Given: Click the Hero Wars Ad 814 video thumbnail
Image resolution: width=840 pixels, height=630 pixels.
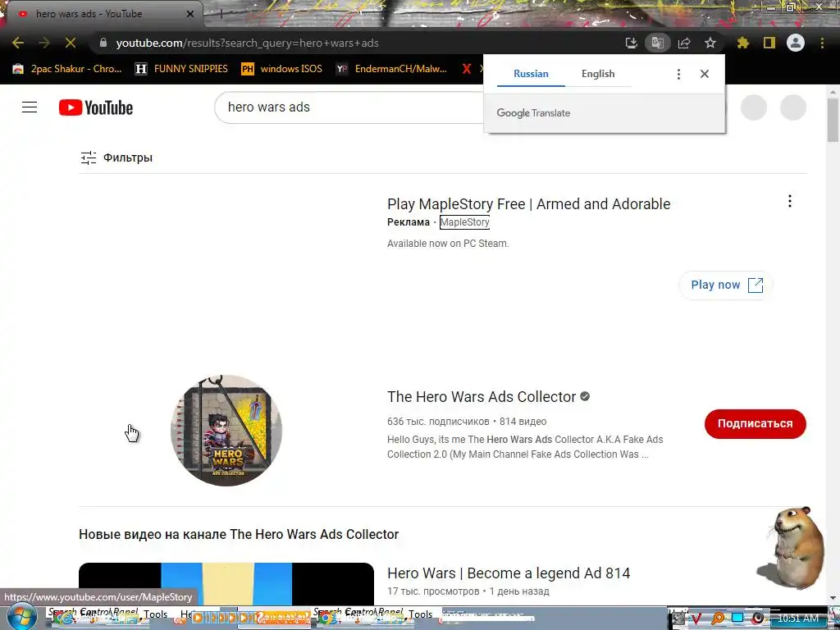Looking at the screenshot, I should pyautogui.click(x=226, y=584).
